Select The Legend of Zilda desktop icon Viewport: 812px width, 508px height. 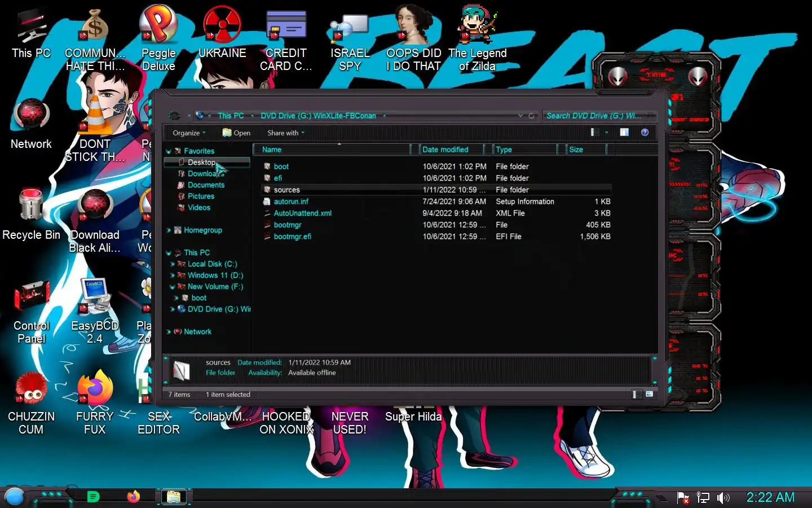[477, 38]
